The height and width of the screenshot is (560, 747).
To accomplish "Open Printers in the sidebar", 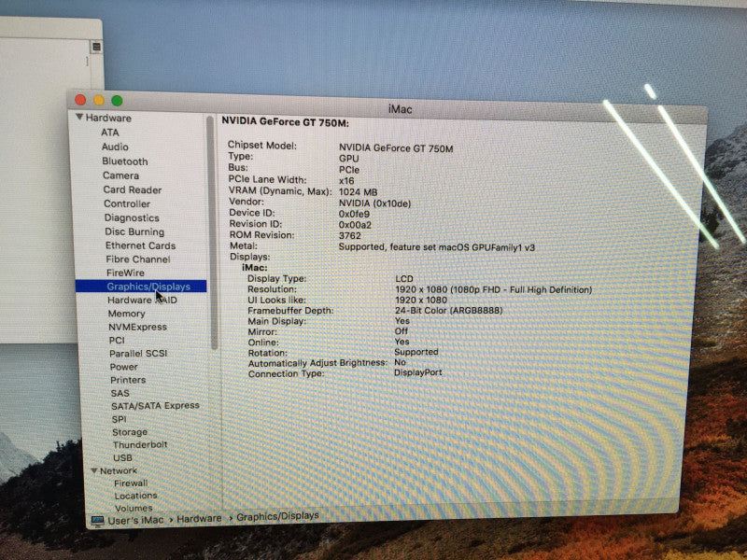I will coord(128,380).
